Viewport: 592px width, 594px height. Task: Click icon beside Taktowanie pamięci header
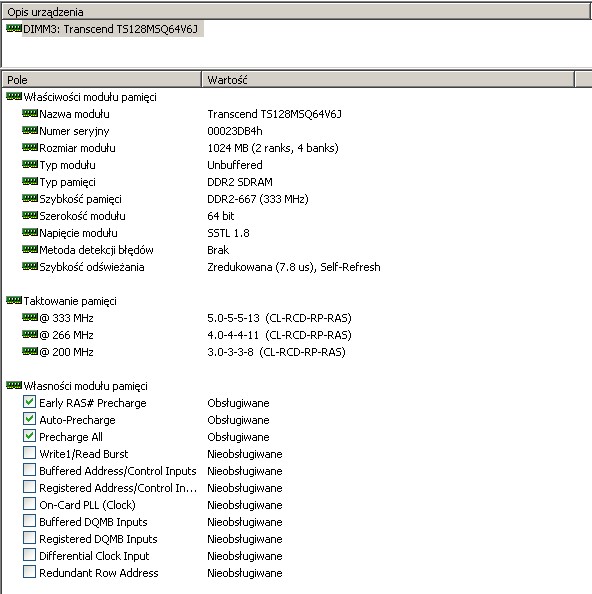[14, 301]
